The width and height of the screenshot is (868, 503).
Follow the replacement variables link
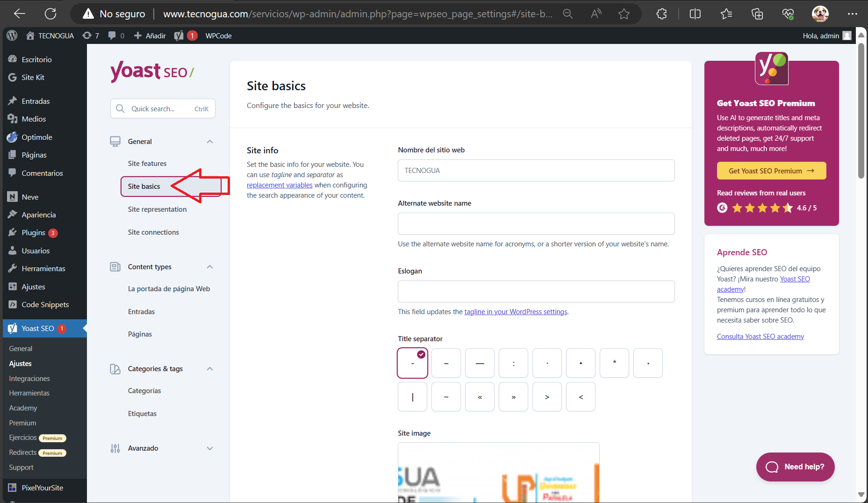pyautogui.click(x=280, y=185)
